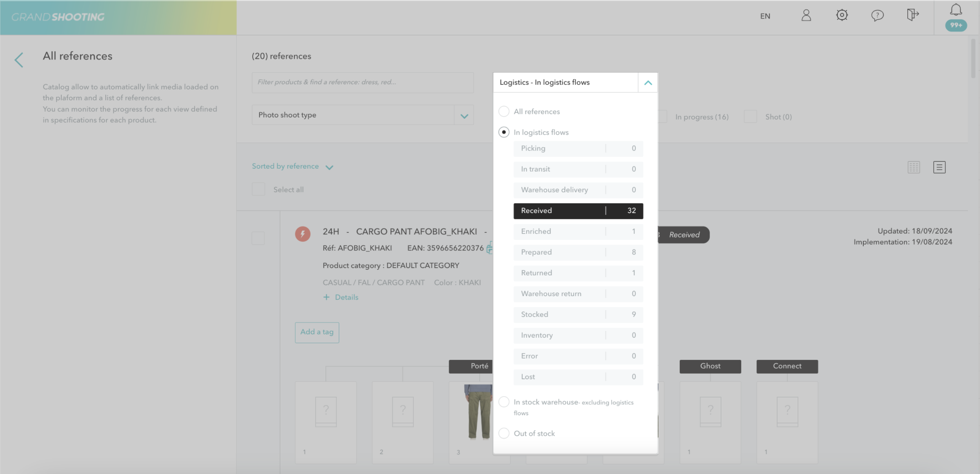Screen dimensions: 980x474
Task: Choose the Stocked logistics flow item
Action: pos(578,315)
